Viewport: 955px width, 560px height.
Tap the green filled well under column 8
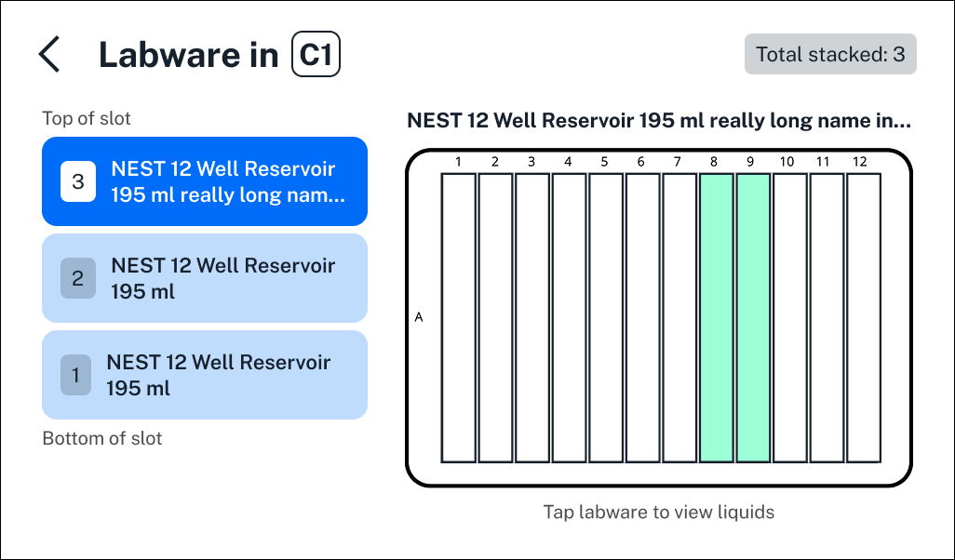(717, 318)
